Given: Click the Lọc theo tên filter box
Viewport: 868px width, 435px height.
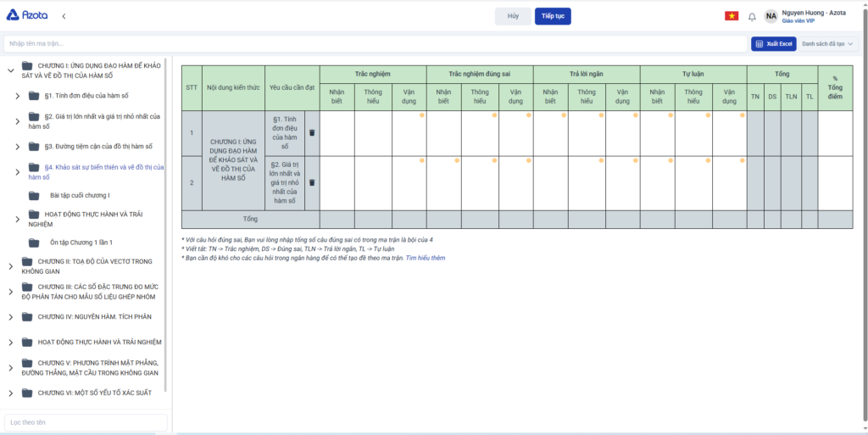Looking at the screenshot, I should pos(85,421).
